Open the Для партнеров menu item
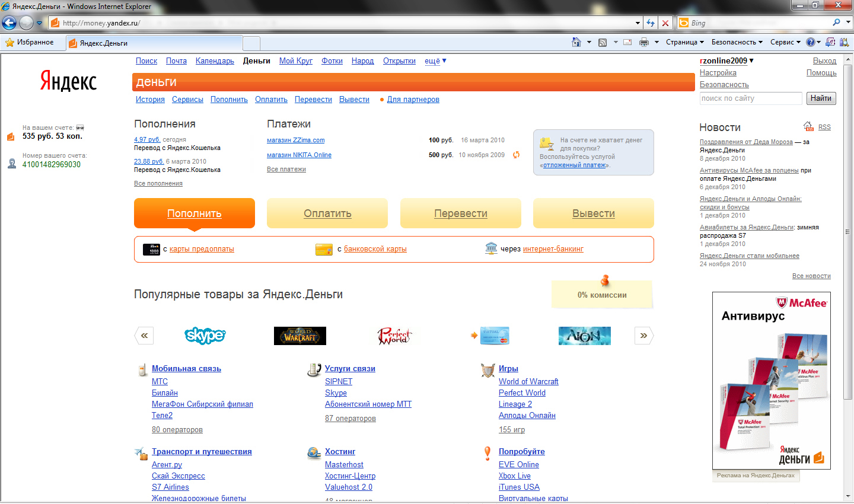 point(413,100)
